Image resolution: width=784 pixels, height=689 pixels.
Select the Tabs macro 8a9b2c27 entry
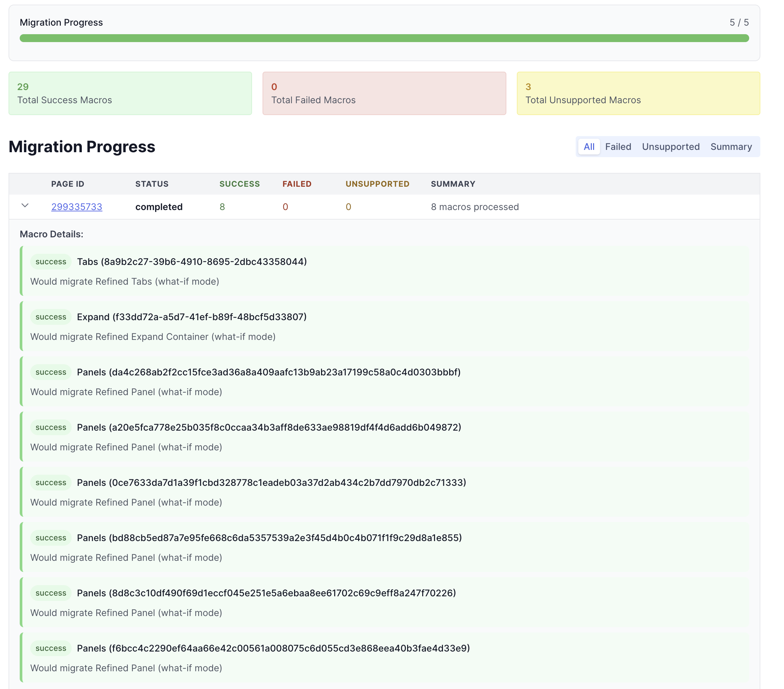click(192, 262)
